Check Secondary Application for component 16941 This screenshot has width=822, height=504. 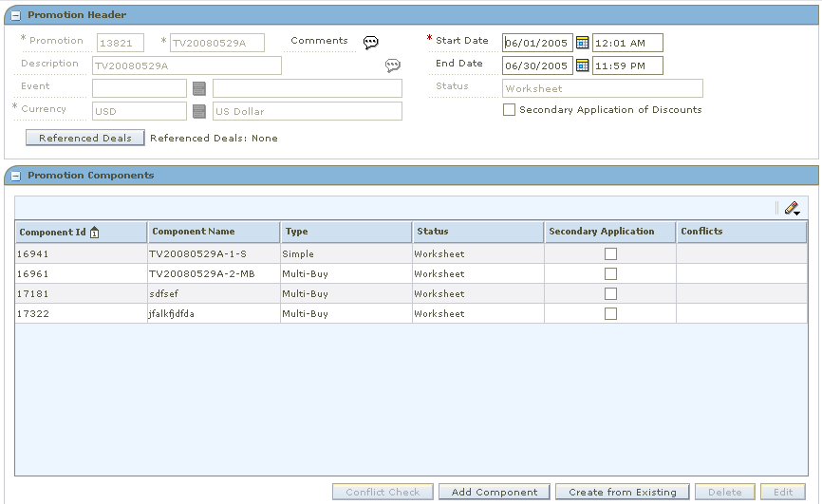(x=610, y=253)
